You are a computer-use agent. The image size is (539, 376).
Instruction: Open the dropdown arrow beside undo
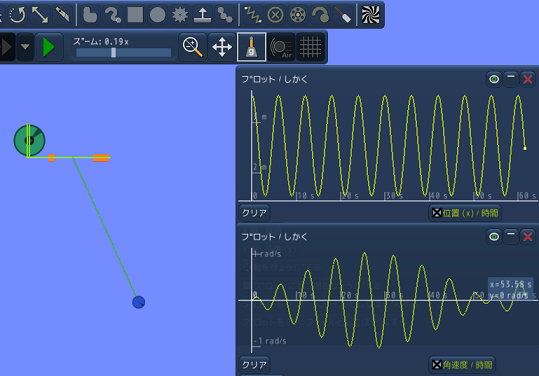tap(25, 47)
